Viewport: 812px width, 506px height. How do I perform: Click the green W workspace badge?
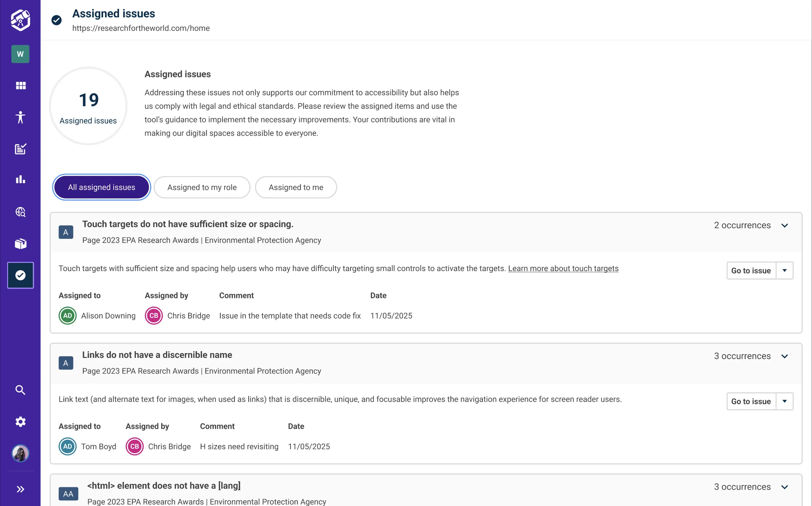(x=21, y=54)
